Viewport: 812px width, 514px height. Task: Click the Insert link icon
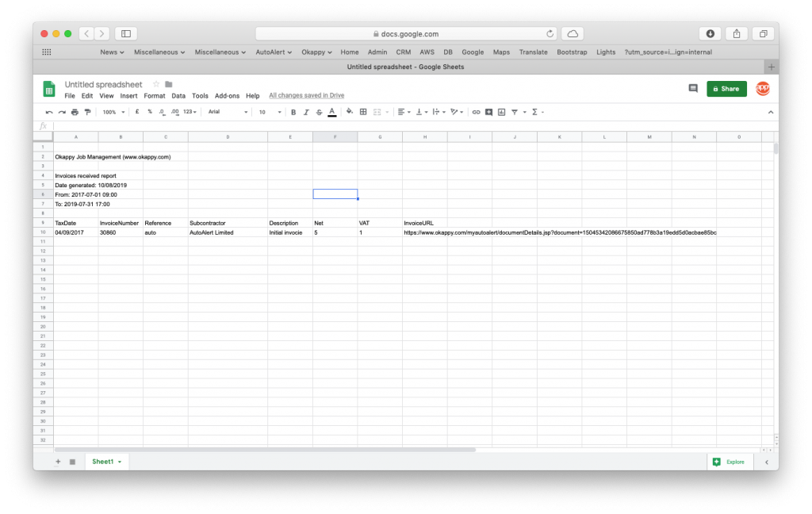476,112
